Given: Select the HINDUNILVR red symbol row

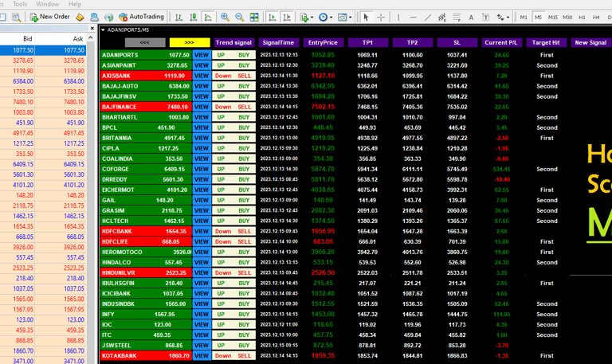Looking at the screenshot, I should click(x=146, y=272).
